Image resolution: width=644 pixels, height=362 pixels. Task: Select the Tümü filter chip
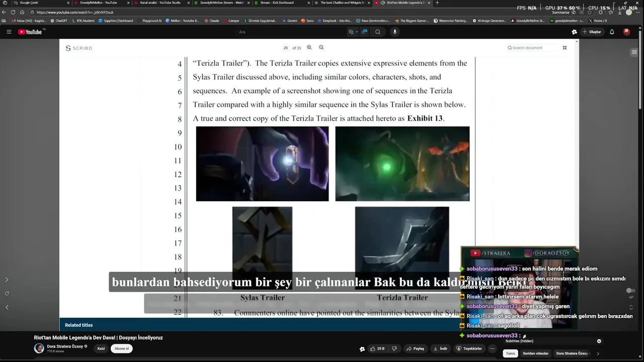point(510,353)
